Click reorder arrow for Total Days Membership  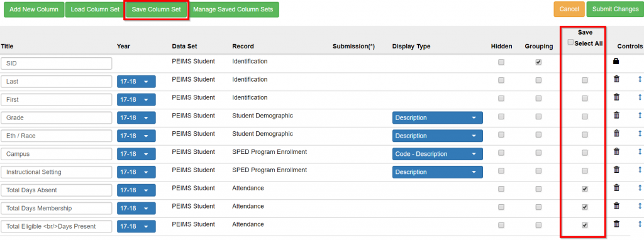tap(640, 205)
